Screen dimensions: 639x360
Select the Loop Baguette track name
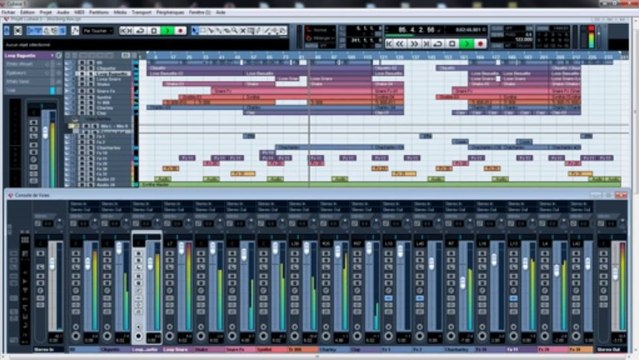click(x=112, y=74)
